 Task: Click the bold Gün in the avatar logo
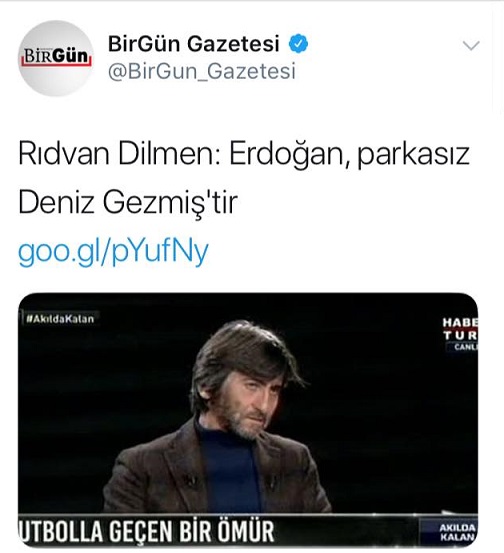(72, 56)
